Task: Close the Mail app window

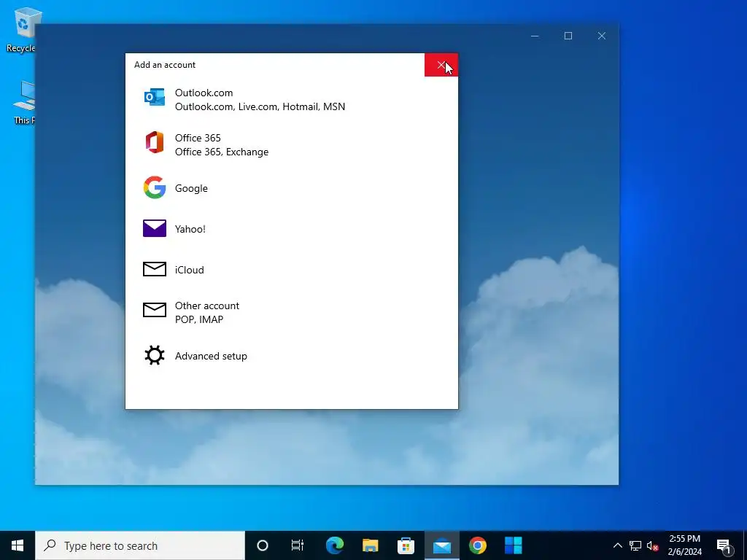Action: (x=602, y=36)
